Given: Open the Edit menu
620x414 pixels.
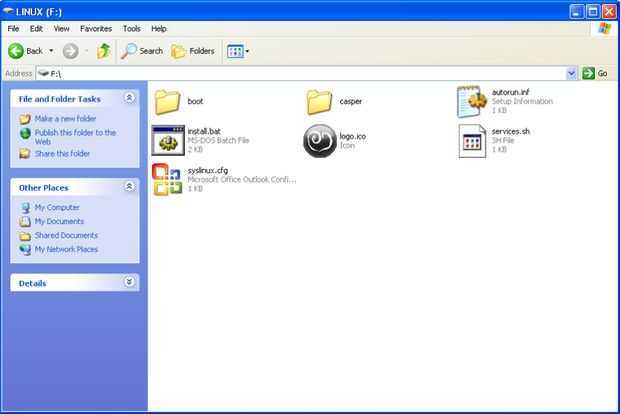Looking at the screenshot, I should 36,28.
